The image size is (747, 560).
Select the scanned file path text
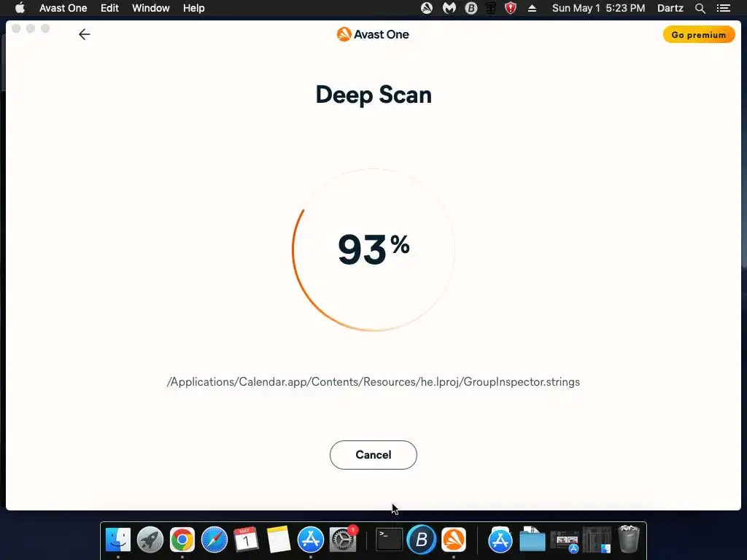(x=373, y=382)
